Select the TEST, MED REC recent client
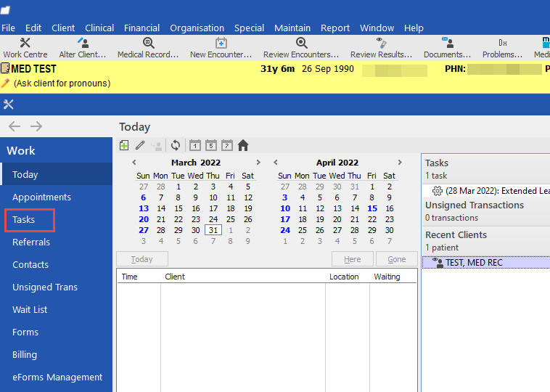This screenshot has height=392, width=550. (474, 263)
